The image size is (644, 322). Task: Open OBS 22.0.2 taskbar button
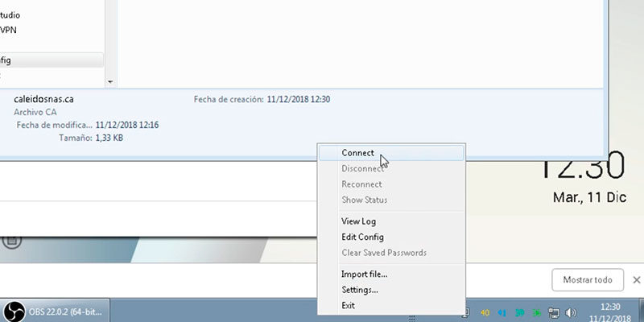pyautogui.click(x=55, y=311)
